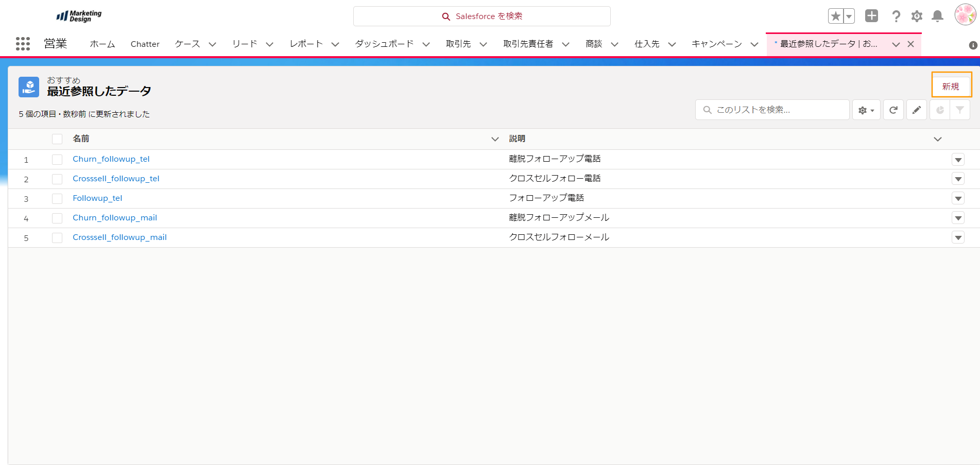Open the user profile avatar
Image resolution: width=980 pixels, height=465 pixels.
click(965, 15)
